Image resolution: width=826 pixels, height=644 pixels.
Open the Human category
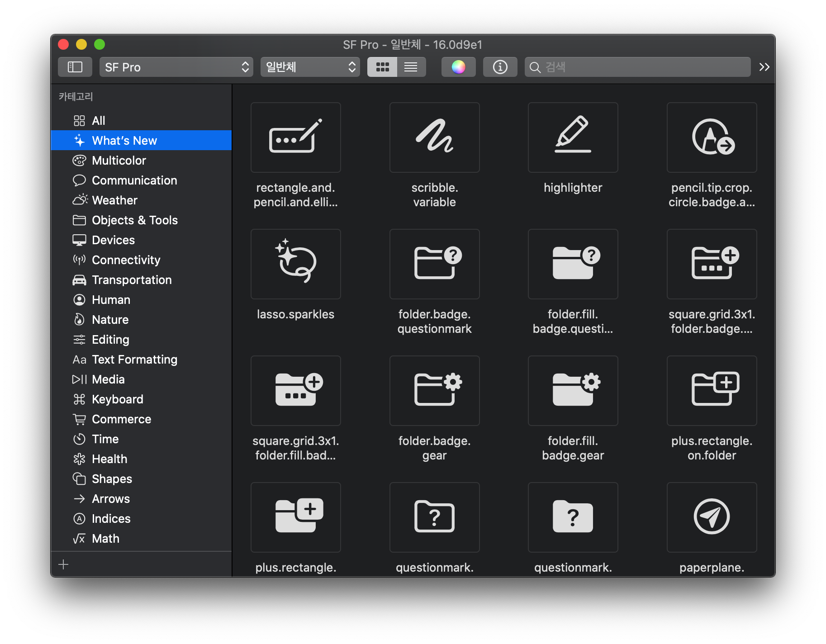pos(141,300)
